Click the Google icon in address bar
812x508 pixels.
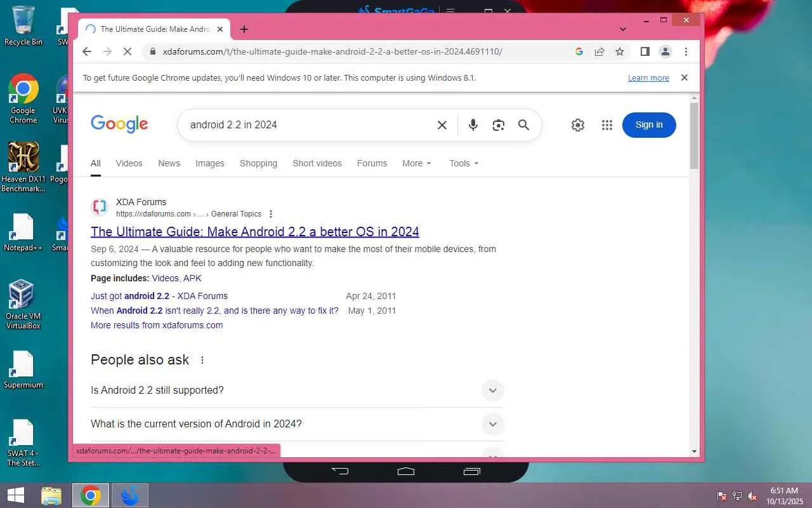pos(579,52)
